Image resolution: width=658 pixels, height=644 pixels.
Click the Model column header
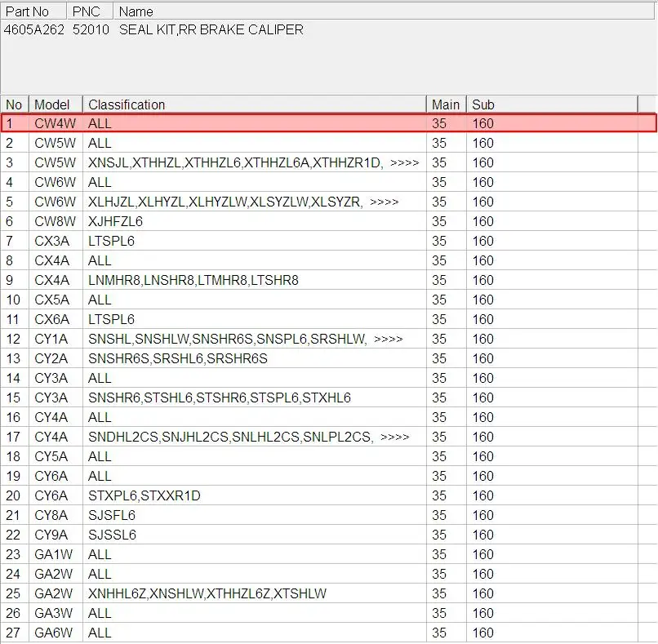[x=56, y=104]
